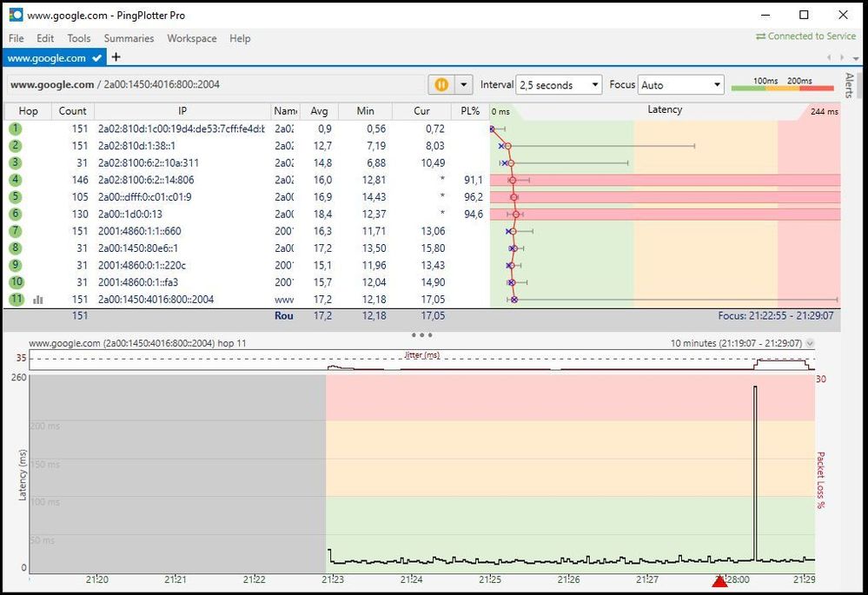Select IP 2001:4860:1:1::660 cell

pyautogui.click(x=140, y=231)
